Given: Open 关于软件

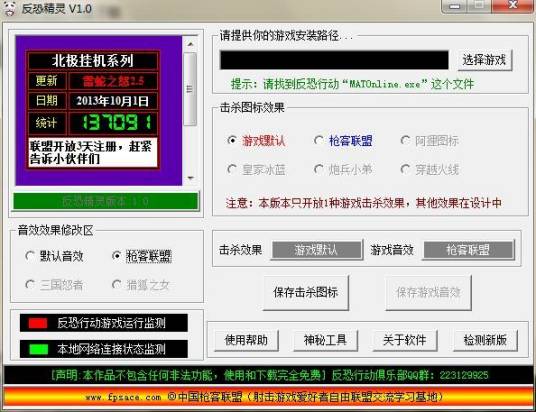Looking at the screenshot, I should coord(405,341).
